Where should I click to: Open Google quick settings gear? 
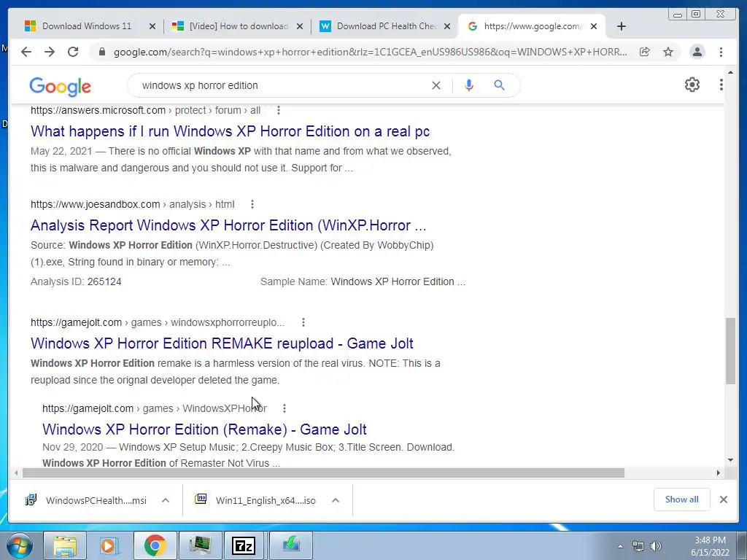tap(692, 85)
